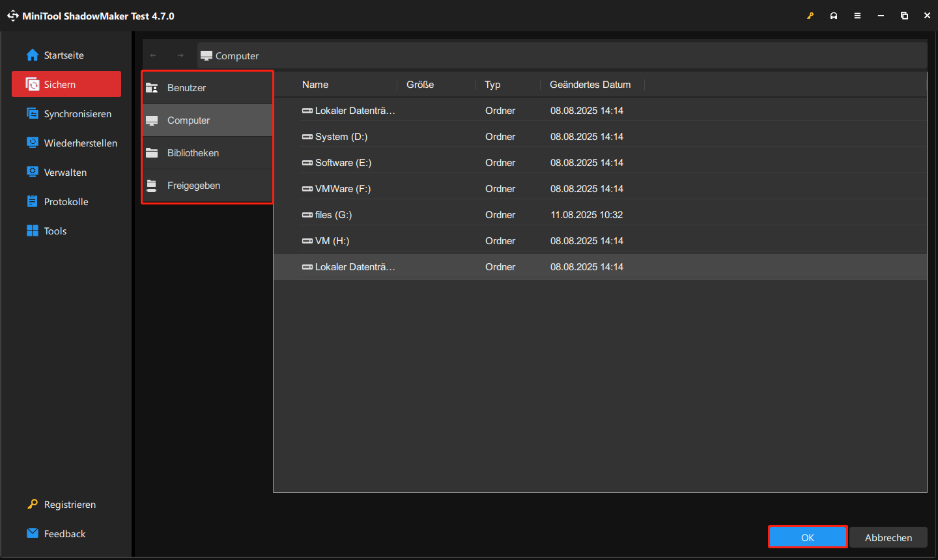Click the Computer path in address bar
This screenshot has height=560, width=938.
click(x=237, y=56)
